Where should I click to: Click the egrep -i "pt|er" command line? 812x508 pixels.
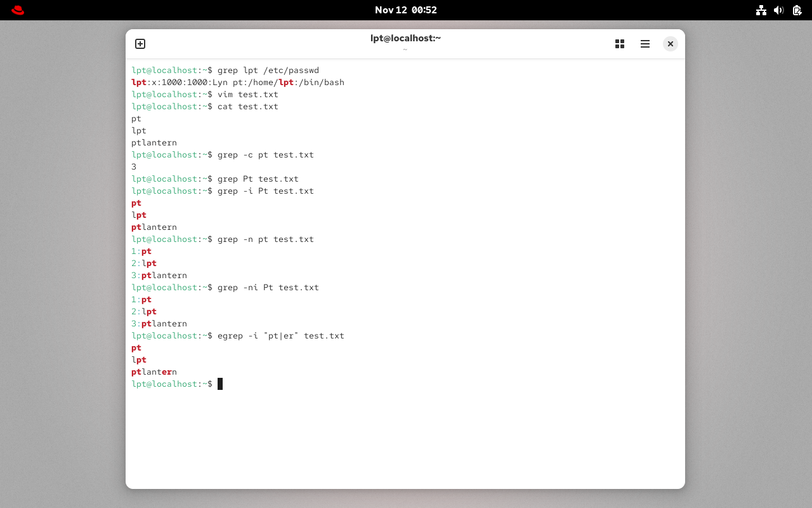click(280, 336)
